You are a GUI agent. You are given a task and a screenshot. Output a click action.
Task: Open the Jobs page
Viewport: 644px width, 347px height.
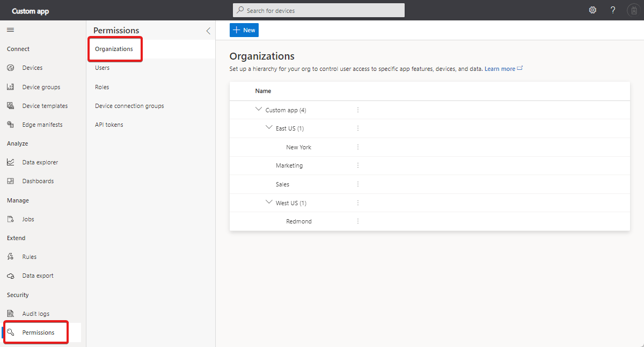tap(28, 219)
